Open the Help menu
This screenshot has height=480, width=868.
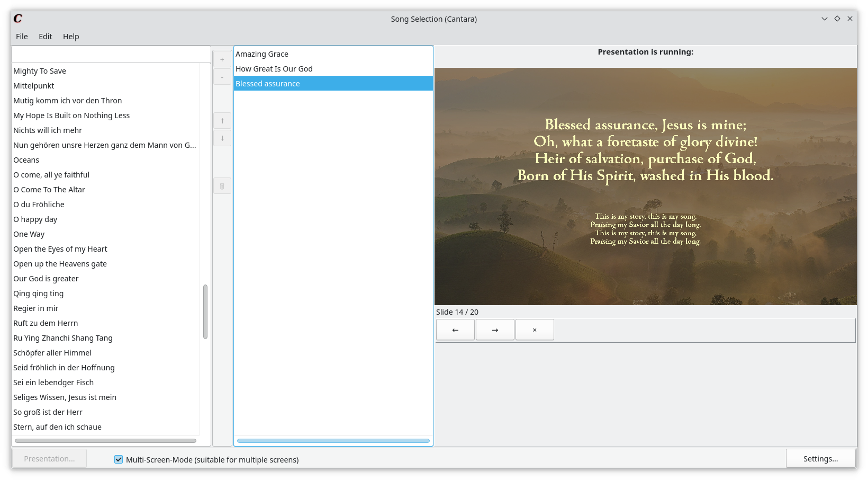tap(71, 37)
